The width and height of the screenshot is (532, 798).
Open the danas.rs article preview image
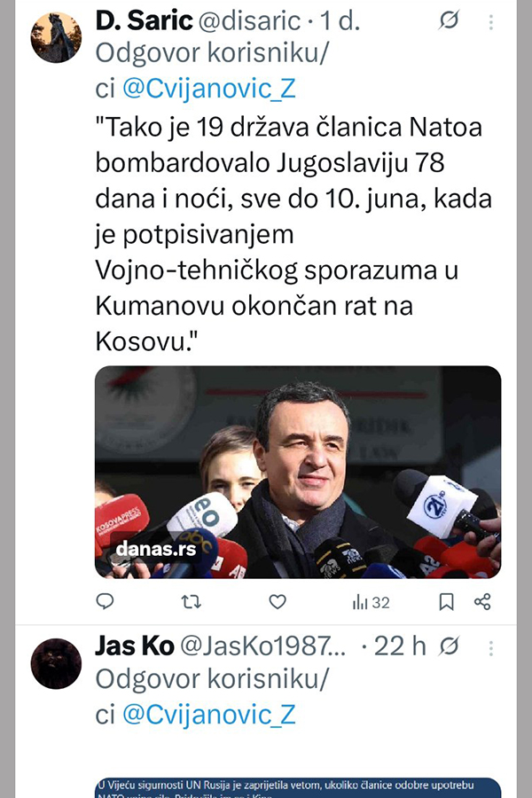tap(298, 472)
